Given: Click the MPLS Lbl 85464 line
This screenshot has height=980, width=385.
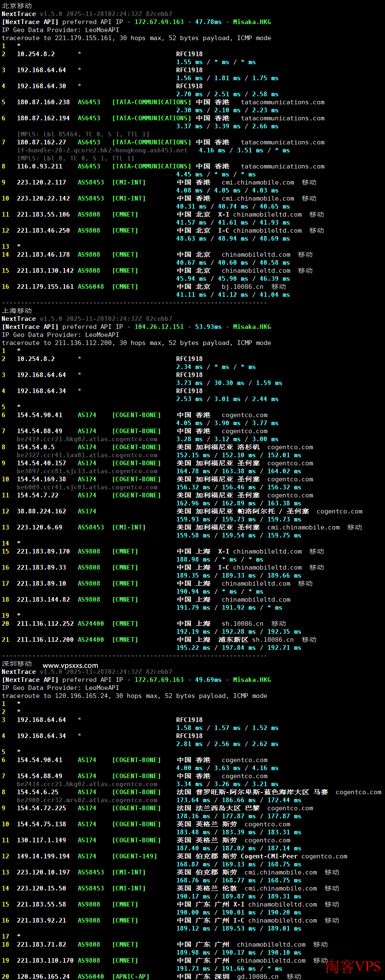Looking at the screenshot, I should (x=83, y=134).
